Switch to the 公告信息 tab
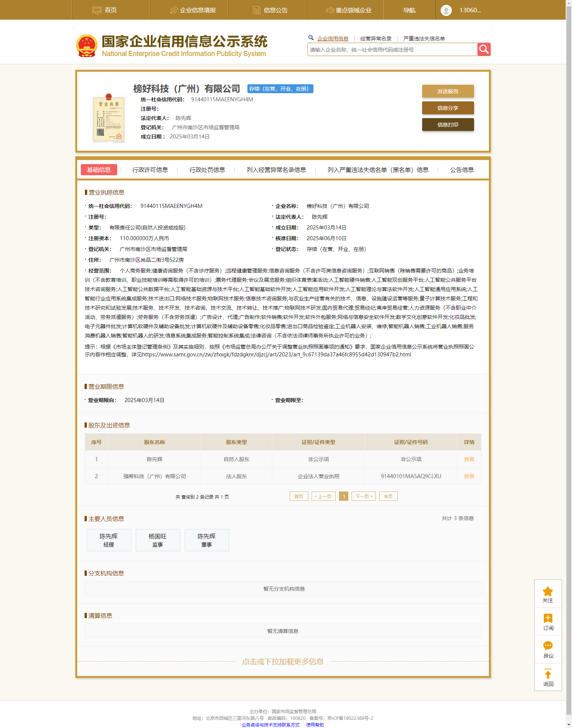 tap(461, 170)
